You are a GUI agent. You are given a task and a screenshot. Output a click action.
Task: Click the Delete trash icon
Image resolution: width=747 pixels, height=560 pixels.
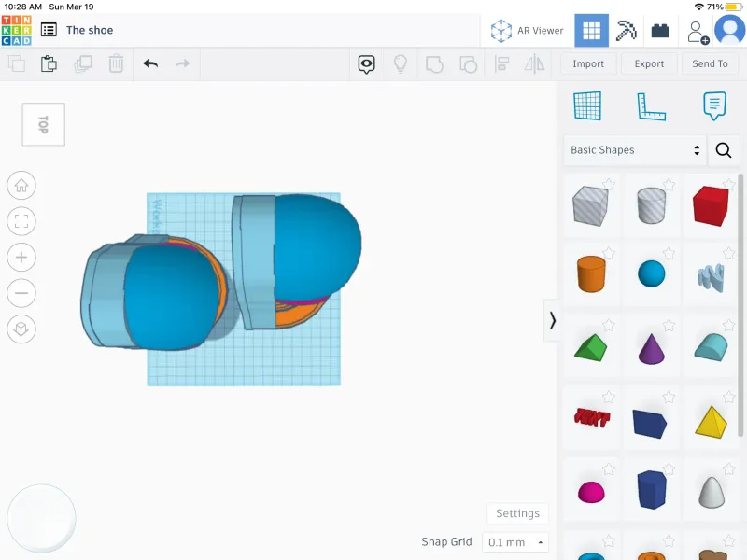(116, 63)
